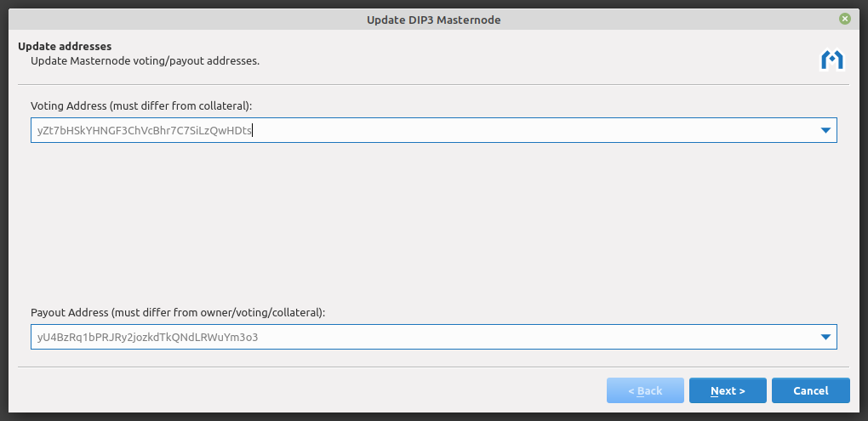Click the < Back button
The width and height of the screenshot is (868, 421).
click(645, 390)
